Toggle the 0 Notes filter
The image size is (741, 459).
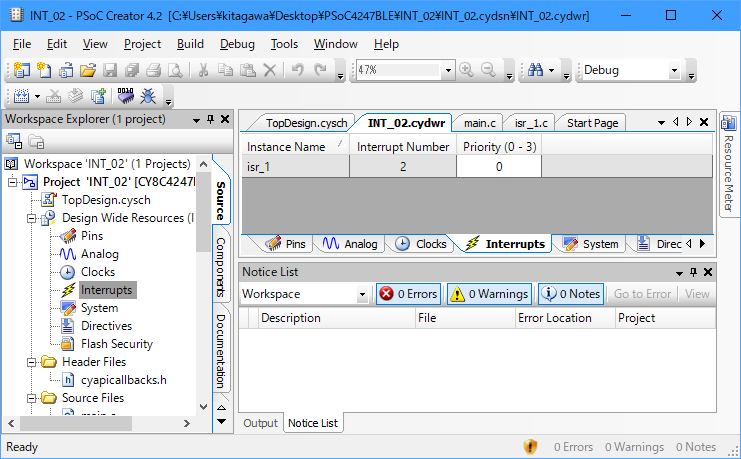[x=570, y=294]
